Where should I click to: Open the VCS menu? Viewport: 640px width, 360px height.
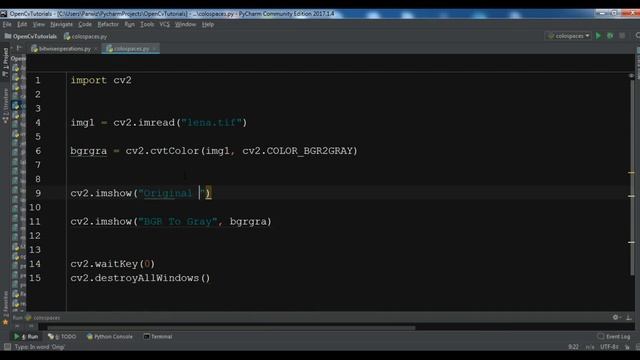click(x=164, y=24)
